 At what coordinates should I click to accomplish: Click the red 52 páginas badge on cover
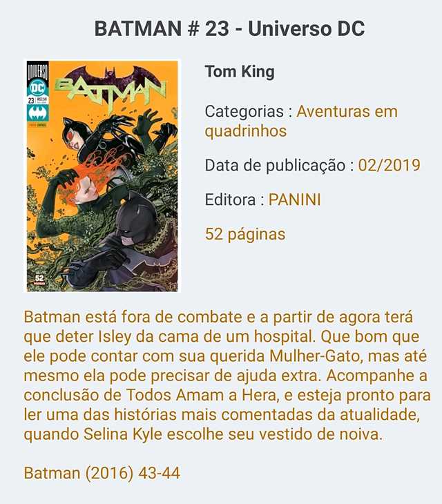click(39, 280)
